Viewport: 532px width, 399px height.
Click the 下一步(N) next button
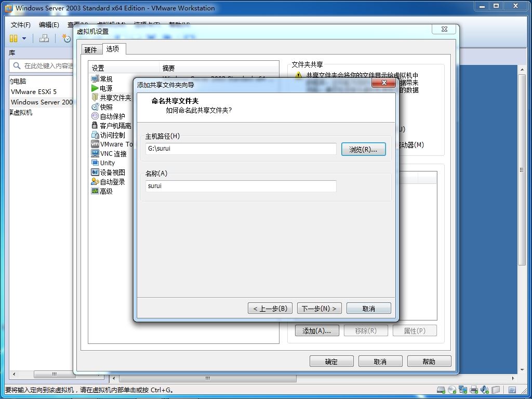coord(320,309)
